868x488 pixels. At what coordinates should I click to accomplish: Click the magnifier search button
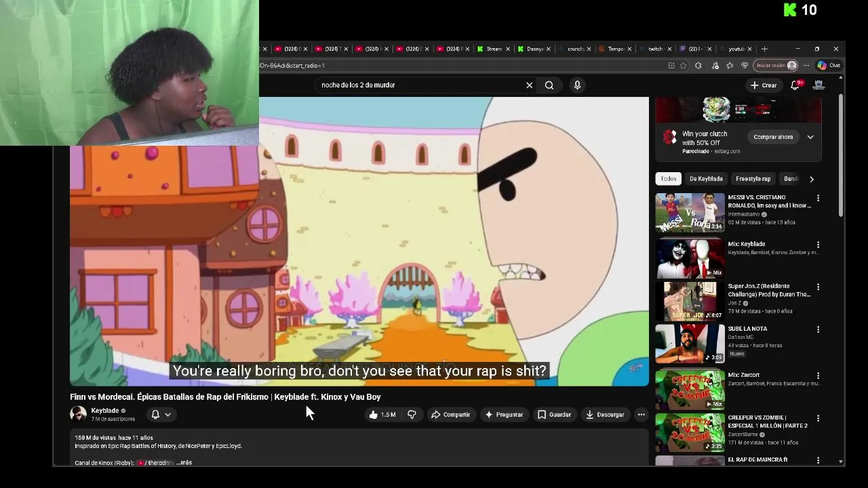[549, 85]
